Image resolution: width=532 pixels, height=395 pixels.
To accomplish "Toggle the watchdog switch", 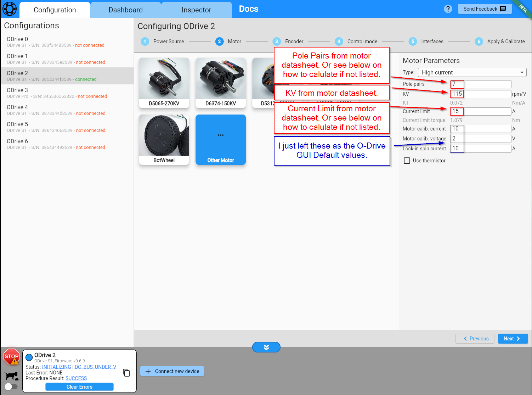I will coord(11,386).
